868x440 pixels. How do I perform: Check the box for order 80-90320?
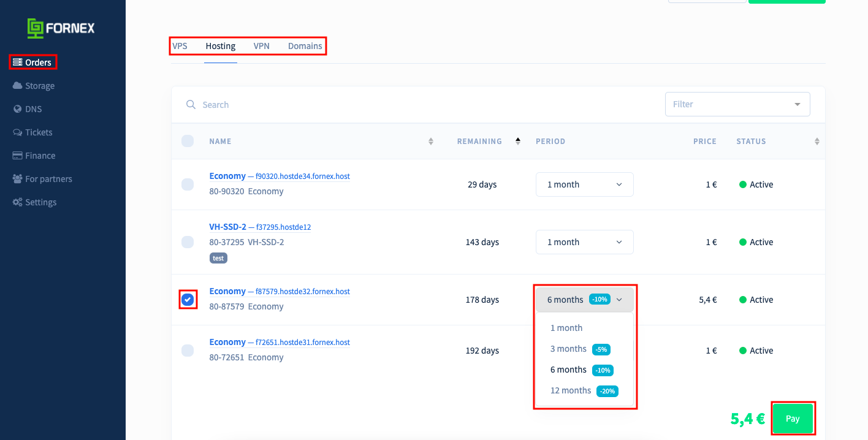188,184
